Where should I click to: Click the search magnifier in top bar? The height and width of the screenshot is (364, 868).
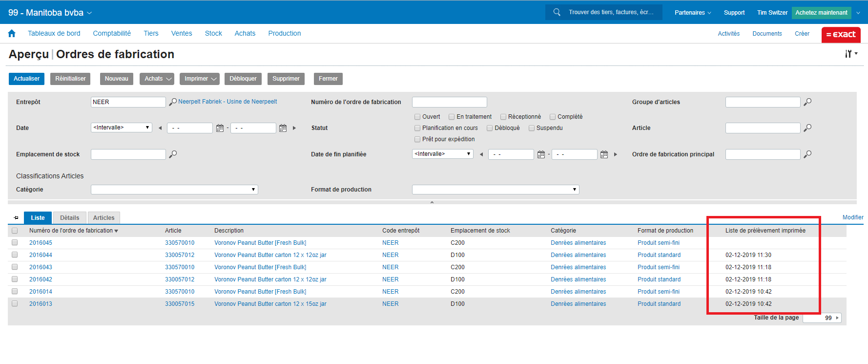[557, 12]
